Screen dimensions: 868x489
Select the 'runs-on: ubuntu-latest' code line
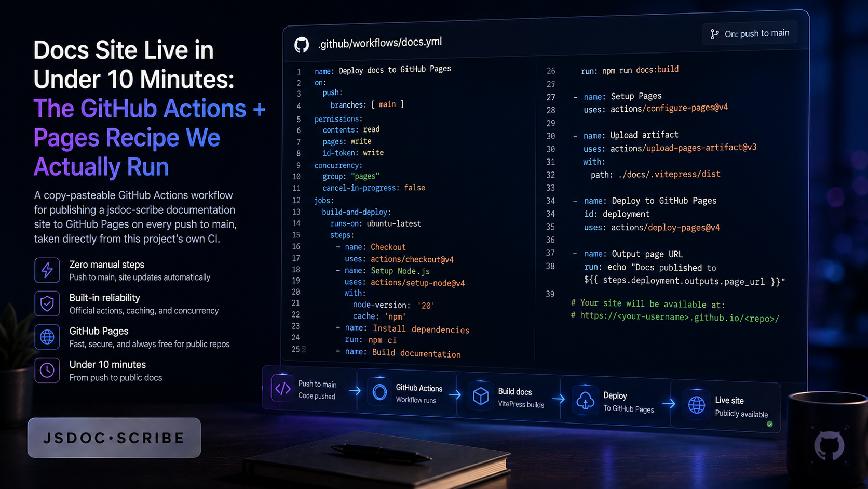pyautogui.click(x=376, y=223)
